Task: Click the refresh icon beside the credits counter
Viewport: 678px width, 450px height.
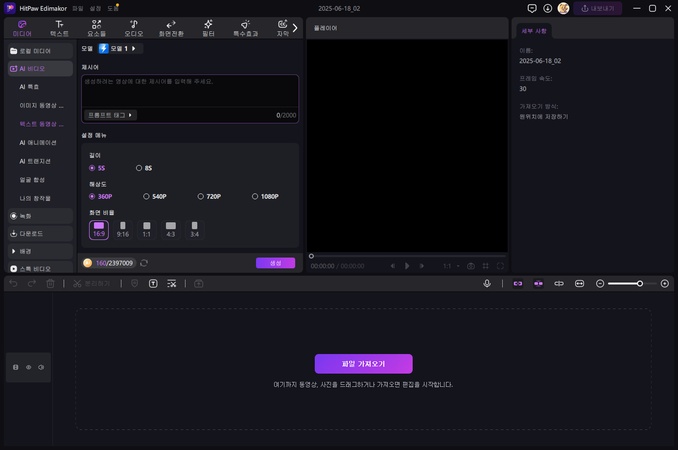Action: pyautogui.click(x=144, y=263)
